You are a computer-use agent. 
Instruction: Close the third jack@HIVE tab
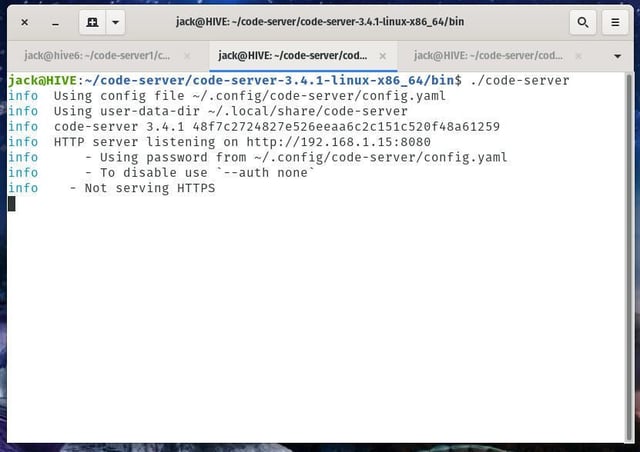tap(578, 56)
